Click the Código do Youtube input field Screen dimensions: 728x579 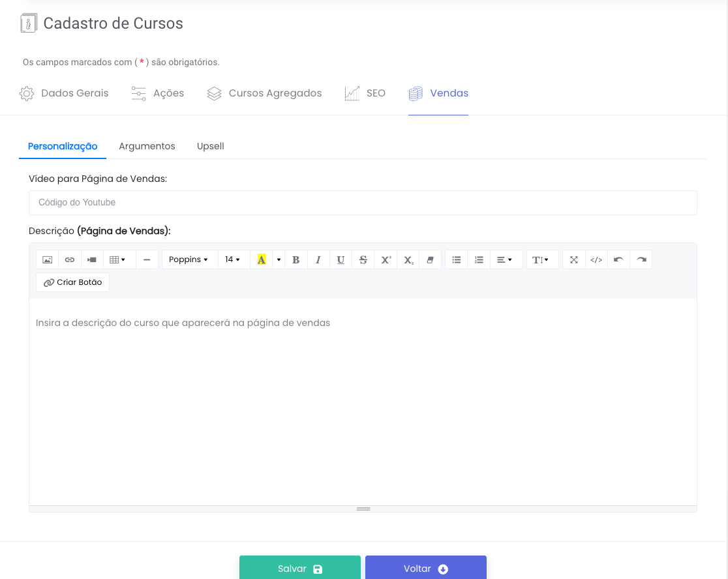[x=363, y=203]
